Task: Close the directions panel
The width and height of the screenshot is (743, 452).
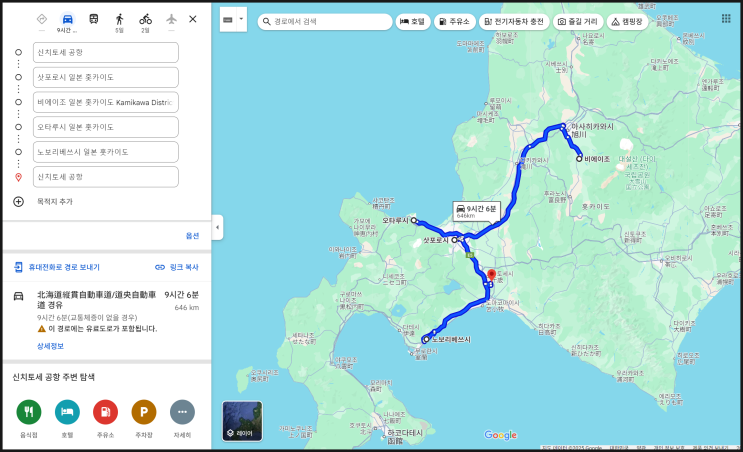Action: (x=193, y=19)
